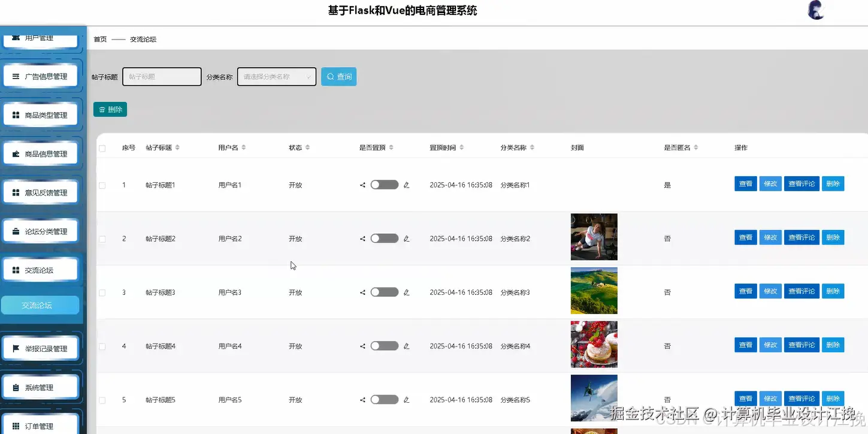Click pencil icon in row 帖子标题5
The image size is (868, 434).
click(406, 400)
